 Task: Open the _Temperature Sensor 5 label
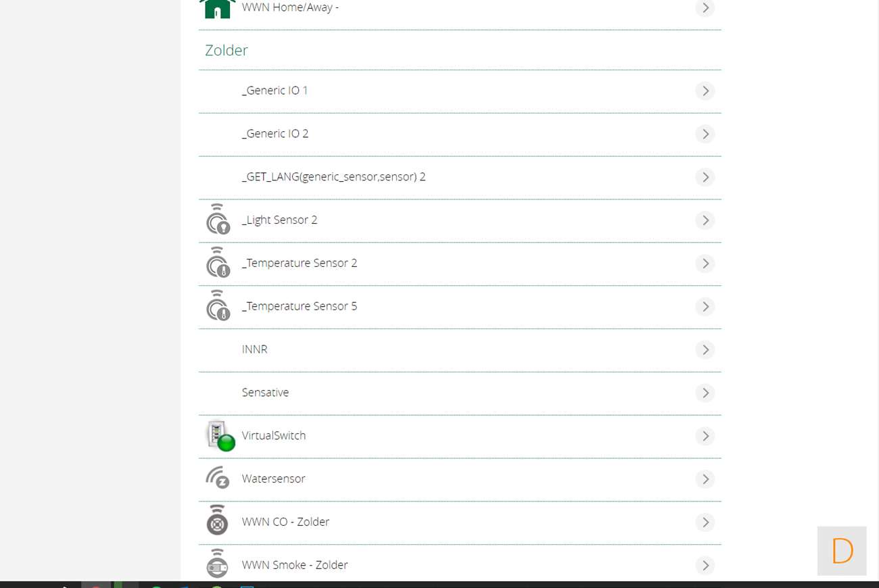pyautogui.click(x=300, y=306)
